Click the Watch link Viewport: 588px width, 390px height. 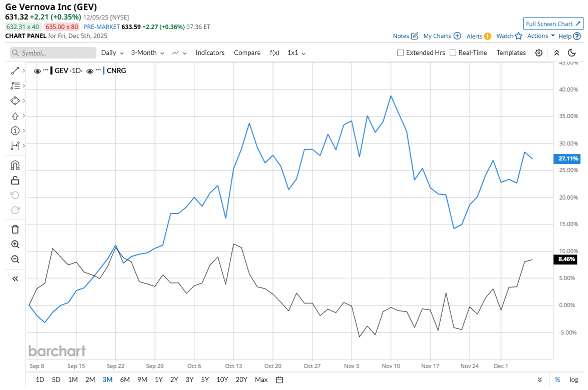coord(505,36)
